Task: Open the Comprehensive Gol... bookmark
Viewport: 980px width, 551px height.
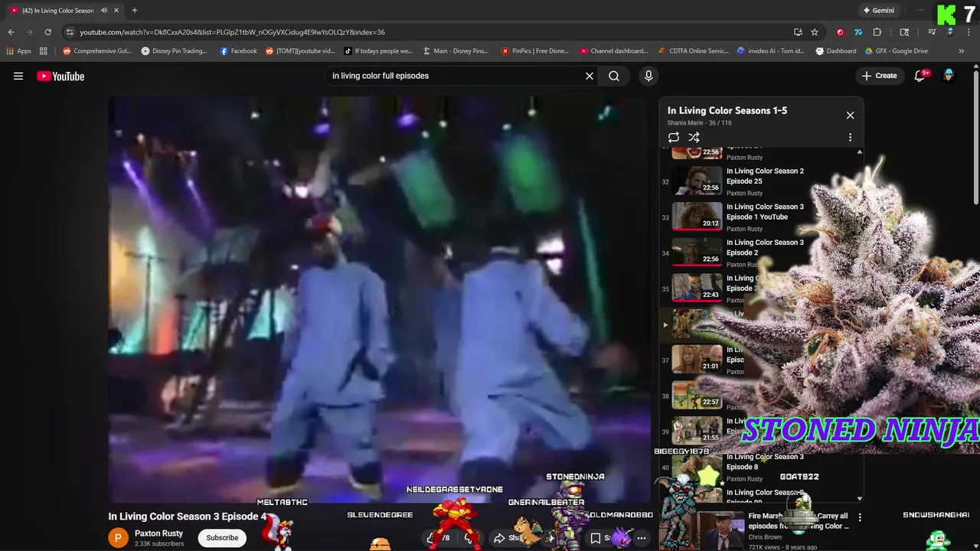Action: coord(97,51)
